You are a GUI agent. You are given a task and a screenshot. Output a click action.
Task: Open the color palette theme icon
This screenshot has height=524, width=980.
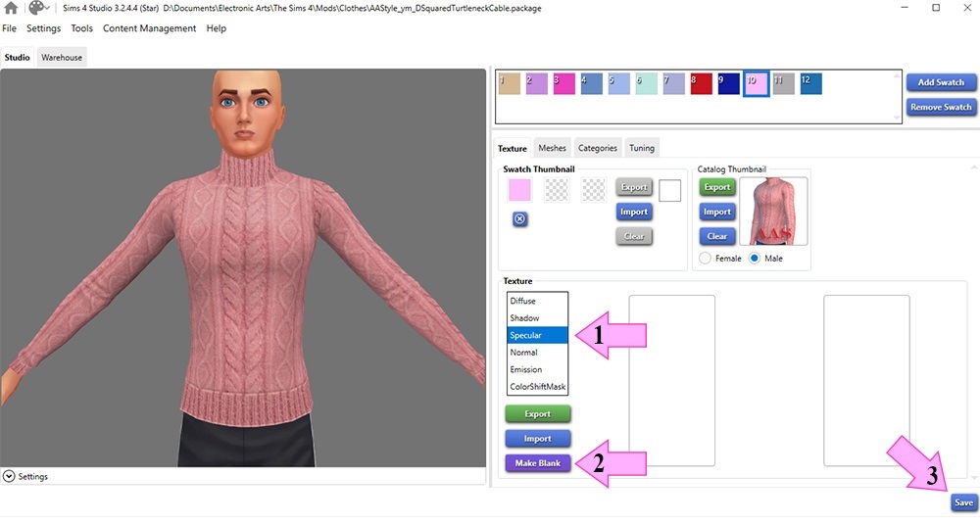(x=37, y=9)
